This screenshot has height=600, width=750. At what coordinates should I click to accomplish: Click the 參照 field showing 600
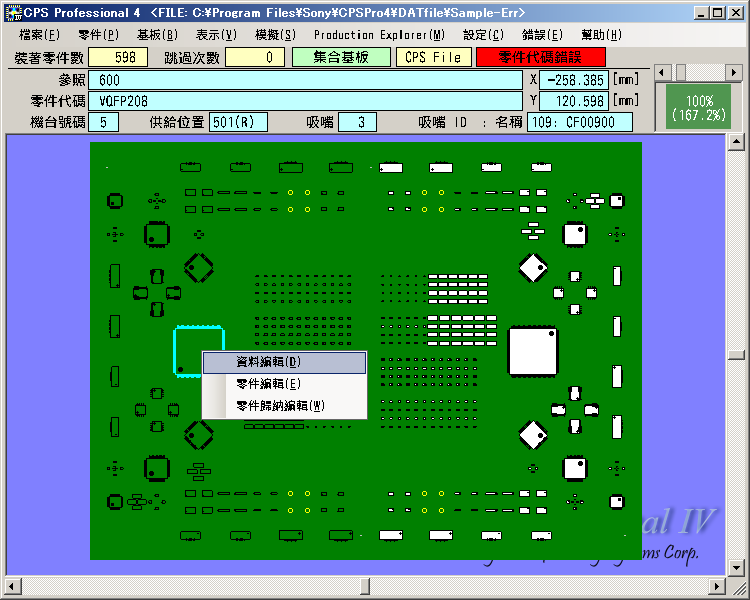pyautogui.click(x=305, y=80)
